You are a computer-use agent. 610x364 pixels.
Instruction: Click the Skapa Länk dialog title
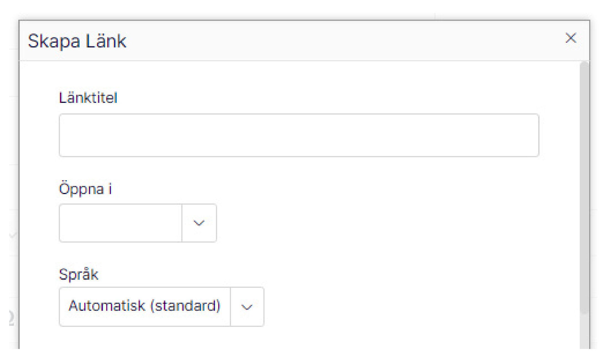pos(77,41)
